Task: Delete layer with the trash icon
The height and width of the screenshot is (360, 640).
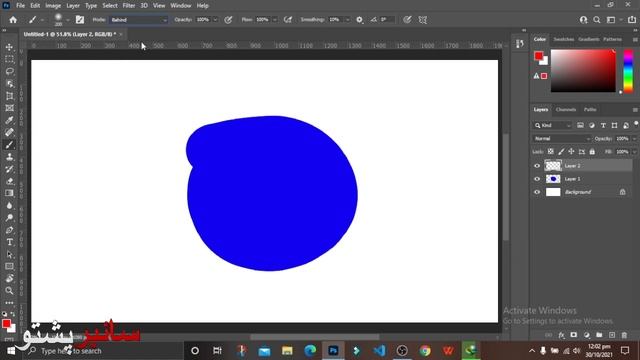Action: click(x=624, y=335)
